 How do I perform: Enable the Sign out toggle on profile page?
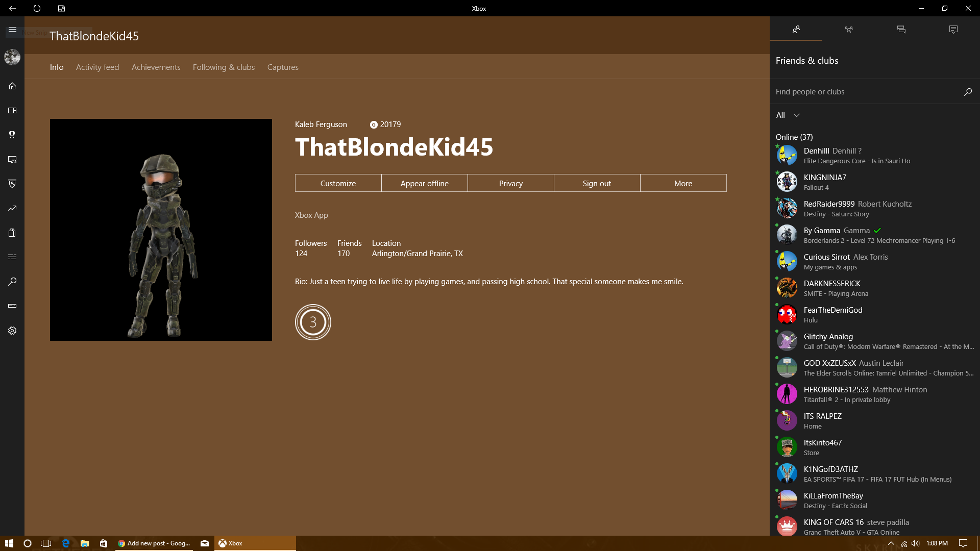[597, 182]
